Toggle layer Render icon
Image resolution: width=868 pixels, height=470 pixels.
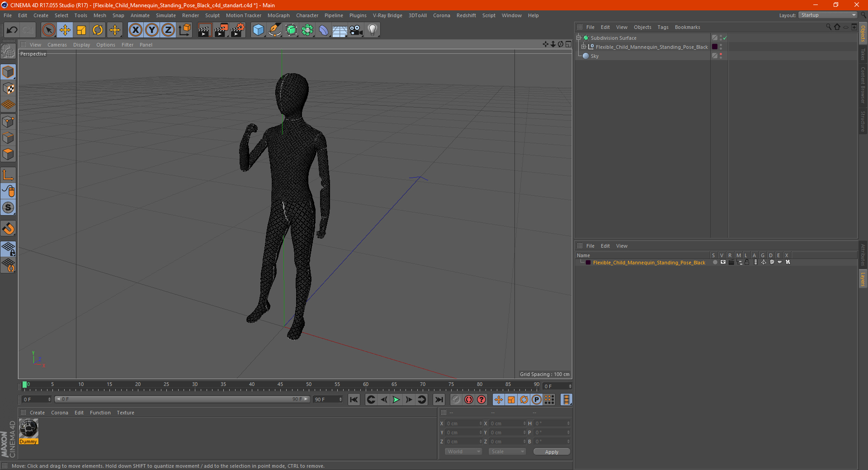(731, 263)
